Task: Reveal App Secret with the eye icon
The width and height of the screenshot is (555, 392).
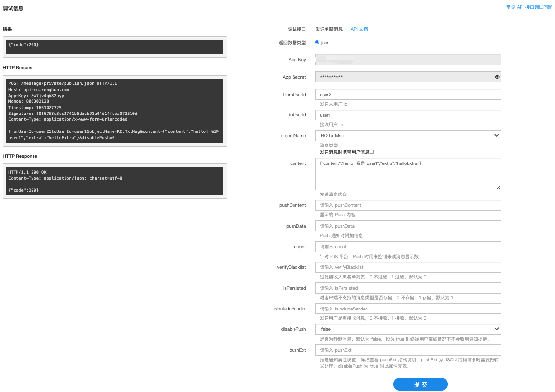Action: (x=497, y=77)
